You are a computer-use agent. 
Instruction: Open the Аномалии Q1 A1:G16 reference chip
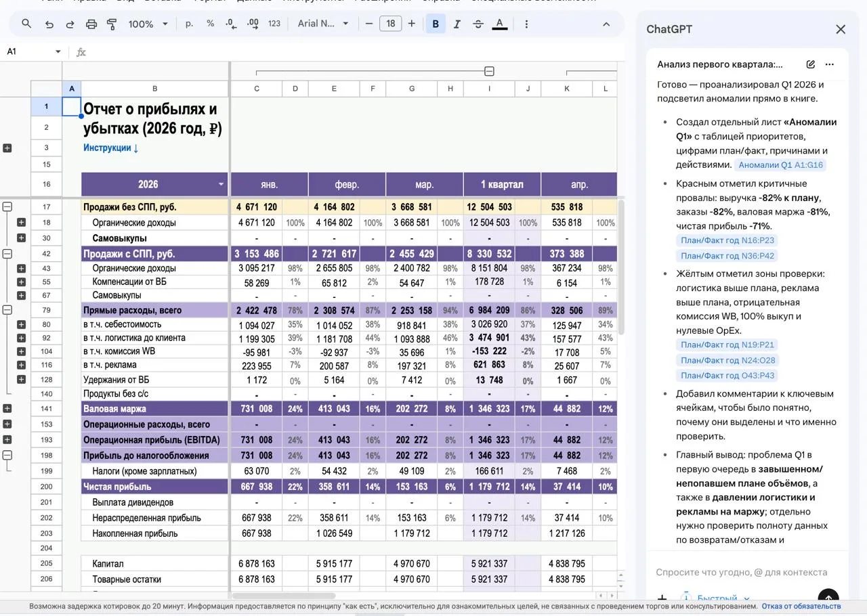click(780, 165)
